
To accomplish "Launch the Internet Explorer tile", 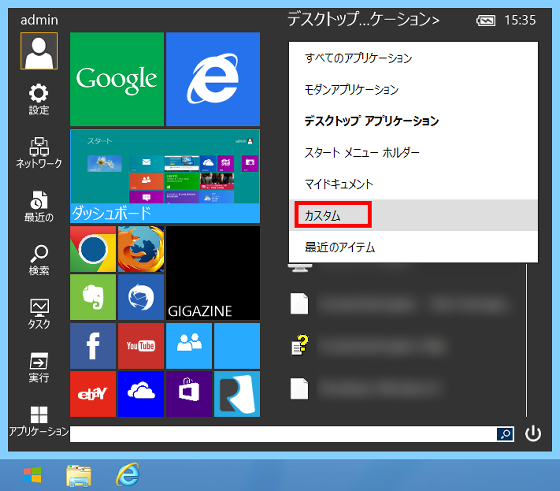I will [x=213, y=79].
